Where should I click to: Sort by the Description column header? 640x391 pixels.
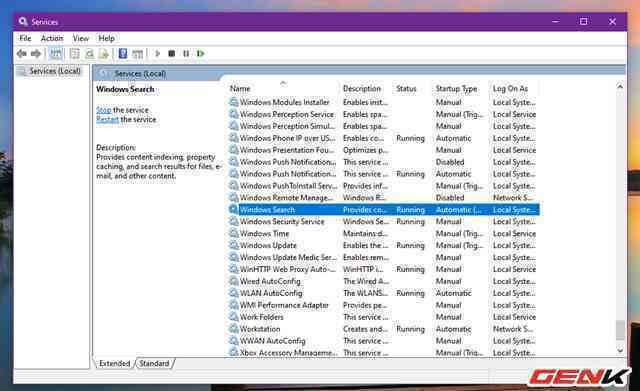pos(366,89)
